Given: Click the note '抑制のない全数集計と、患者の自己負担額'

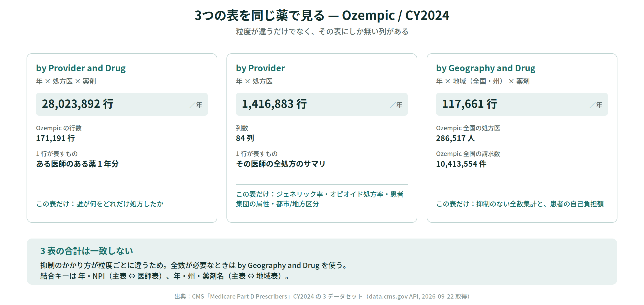Looking at the screenshot, I should coord(540,204).
